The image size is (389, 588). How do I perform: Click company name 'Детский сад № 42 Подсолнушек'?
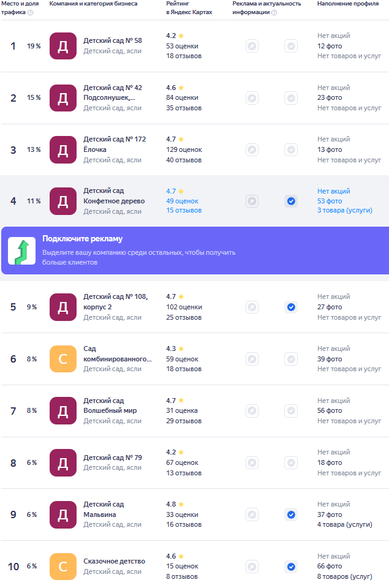(113, 92)
